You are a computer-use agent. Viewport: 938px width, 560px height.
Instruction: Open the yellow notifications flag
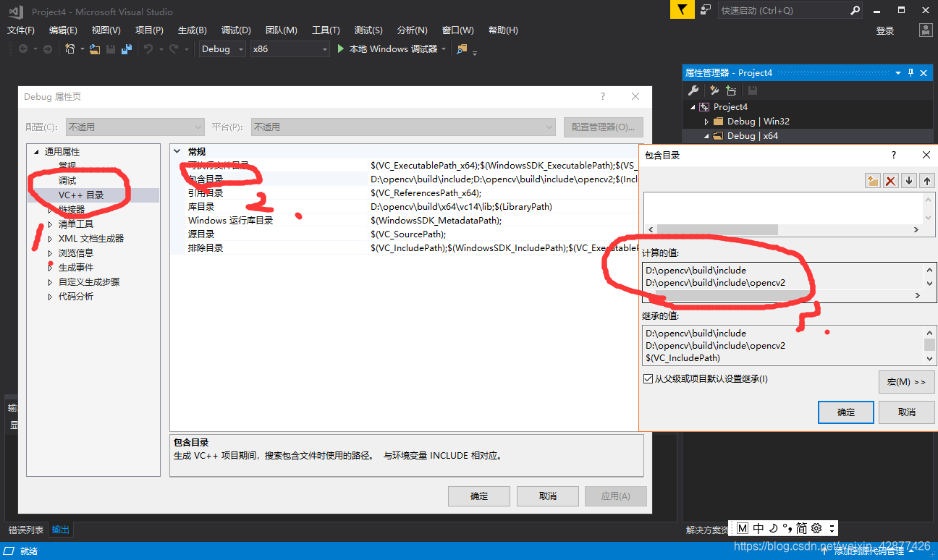tap(681, 10)
